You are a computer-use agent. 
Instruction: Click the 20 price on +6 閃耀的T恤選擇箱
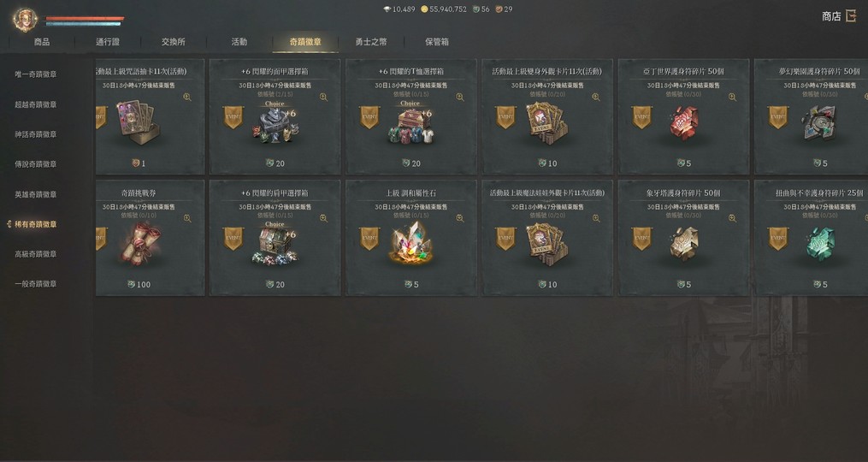click(411, 163)
